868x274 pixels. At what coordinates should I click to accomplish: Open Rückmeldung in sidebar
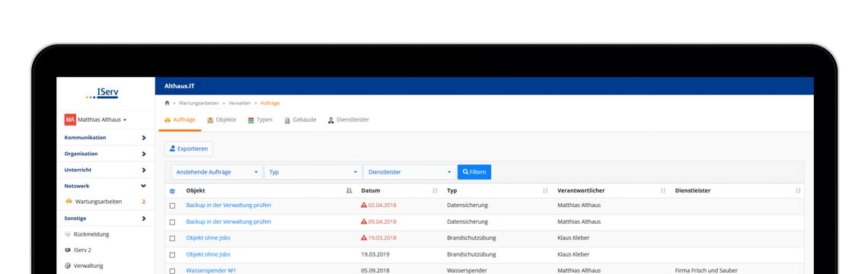91,234
